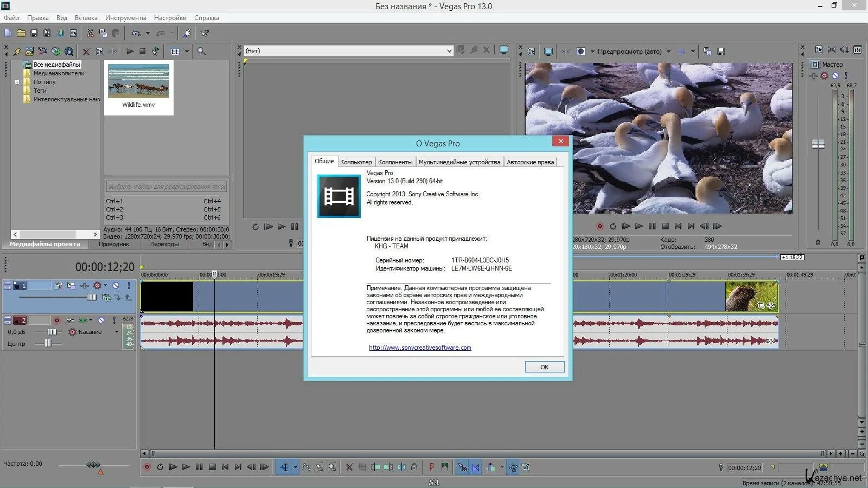Open the Настройки menu
The height and width of the screenshot is (488, 868).
point(170,18)
